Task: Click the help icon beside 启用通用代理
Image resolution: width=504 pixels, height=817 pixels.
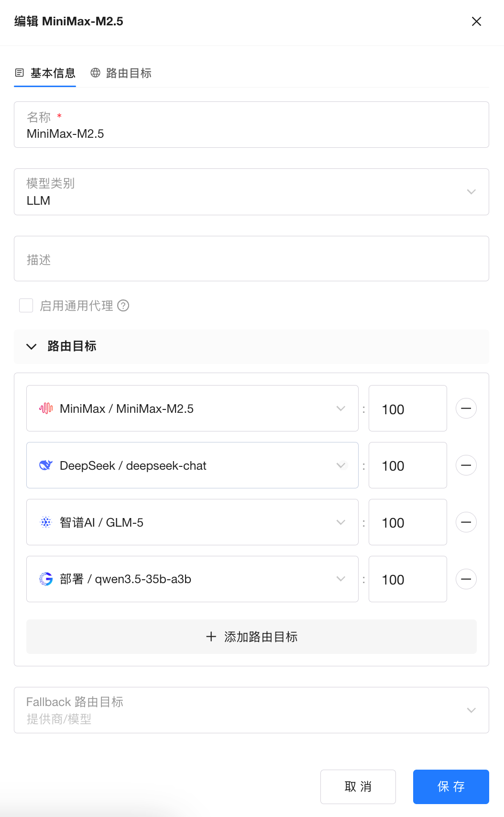Action: (x=123, y=306)
